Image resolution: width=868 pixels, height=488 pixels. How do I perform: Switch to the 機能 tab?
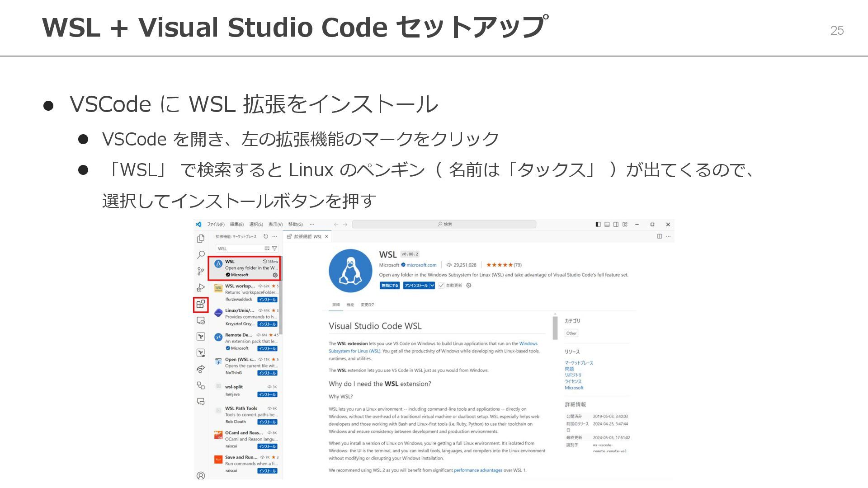tap(350, 305)
